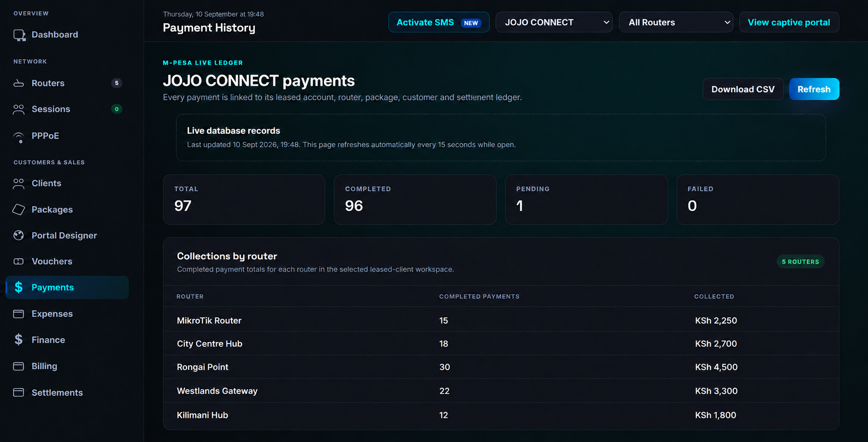Click the Pending card showing 1
The image size is (868, 442).
tap(586, 200)
